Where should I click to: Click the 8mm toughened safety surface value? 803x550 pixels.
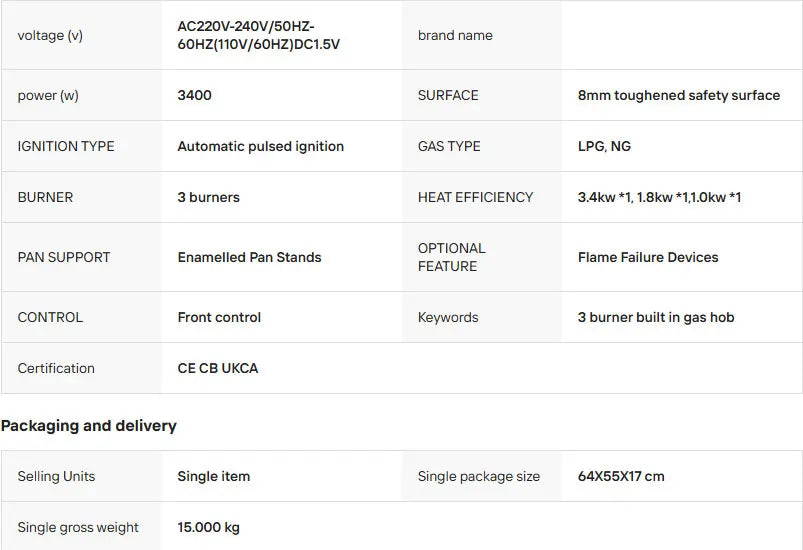[x=679, y=95]
